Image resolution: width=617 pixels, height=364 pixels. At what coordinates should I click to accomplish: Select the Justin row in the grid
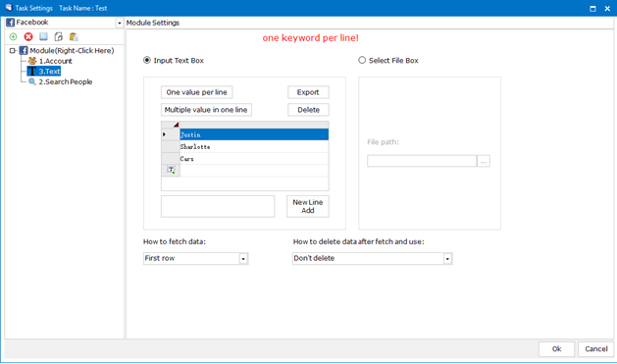(254, 134)
